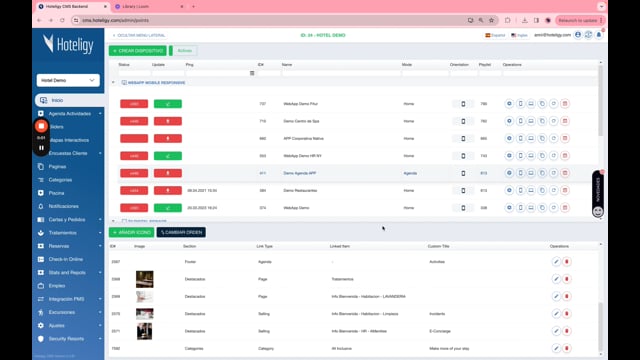Screen dimensions: 640x360
Task: Open the Tratamientos row thumbnail image
Action: coord(144,279)
